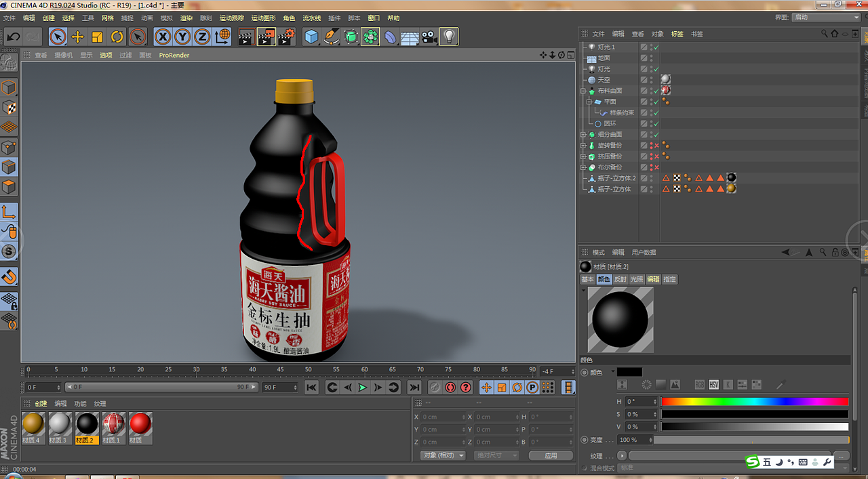Toggle visibility dots of 天空
The image size is (868, 479).
point(652,79)
